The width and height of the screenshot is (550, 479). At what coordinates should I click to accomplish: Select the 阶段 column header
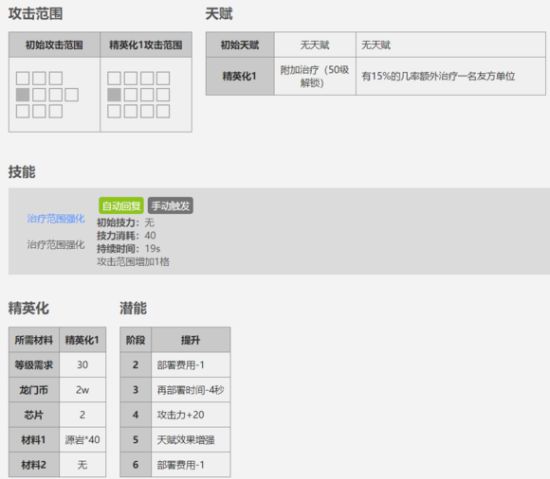pyautogui.click(x=136, y=340)
